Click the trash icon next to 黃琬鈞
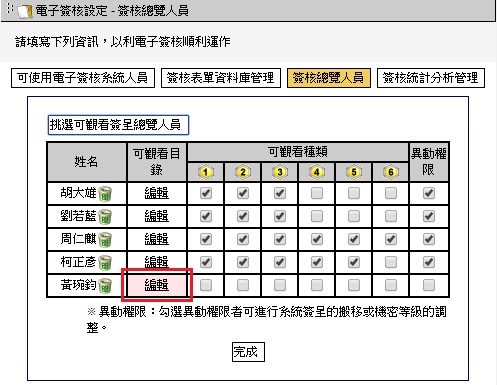Viewport: 497px width, 385px height. (105, 286)
